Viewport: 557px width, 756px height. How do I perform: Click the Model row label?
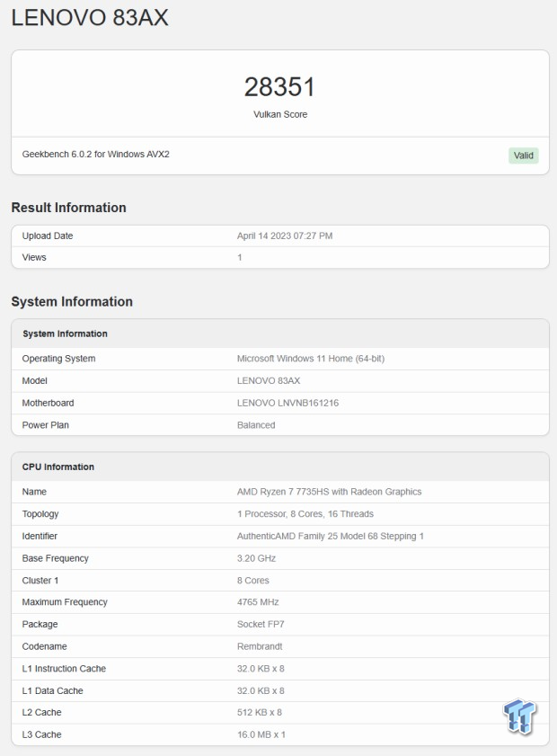tap(35, 381)
